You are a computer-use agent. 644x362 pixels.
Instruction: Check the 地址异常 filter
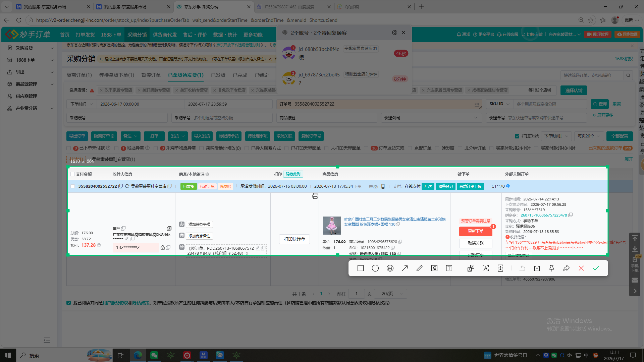pyautogui.click(x=116, y=148)
